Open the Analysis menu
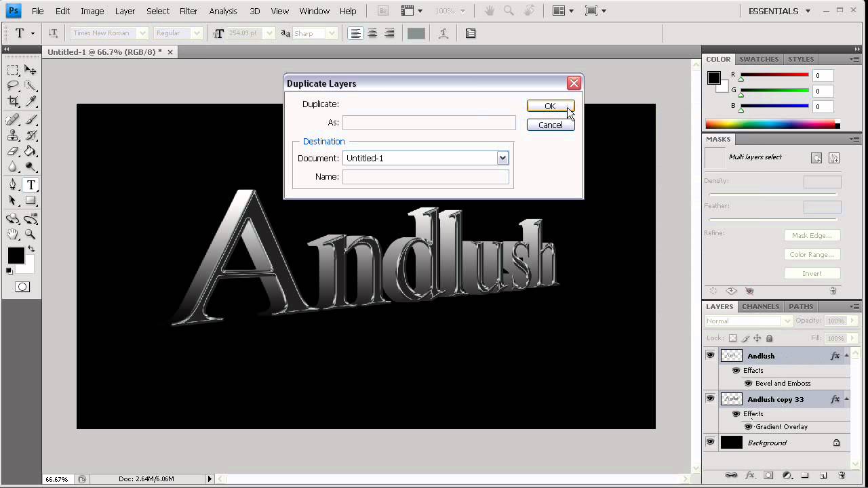868x488 pixels. click(223, 11)
